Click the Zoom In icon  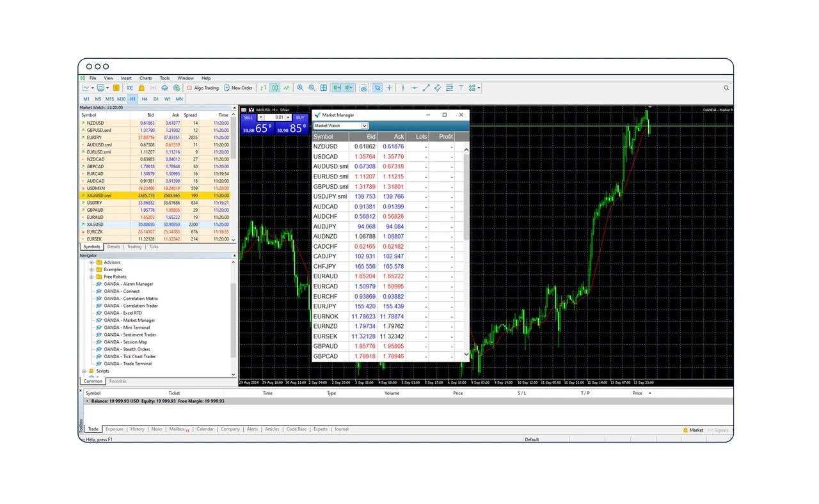[x=300, y=88]
